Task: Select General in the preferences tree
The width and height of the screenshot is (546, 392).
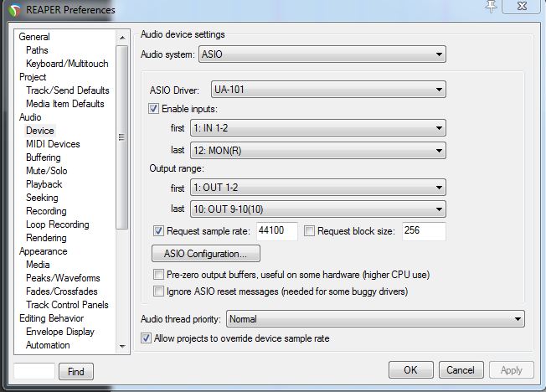Action: point(34,37)
